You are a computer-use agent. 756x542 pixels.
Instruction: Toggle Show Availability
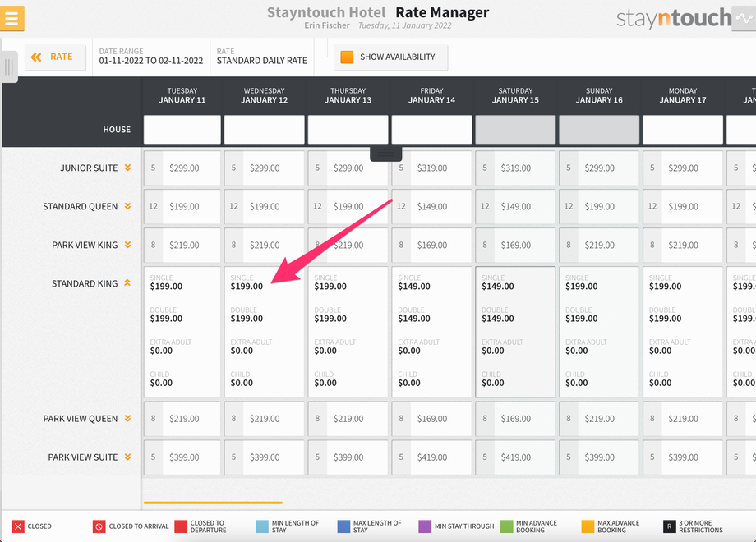(x=391, y=57)
